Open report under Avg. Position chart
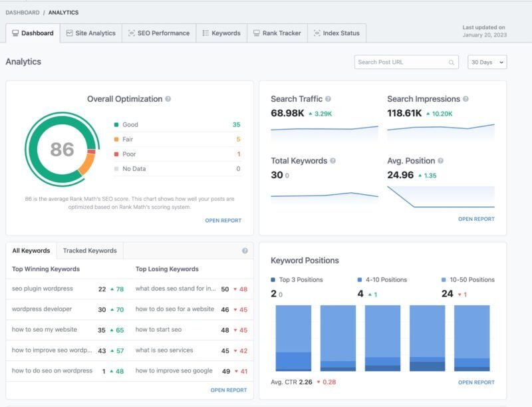Viewport: 532px width, 407px height. click(x=476, y=219)
